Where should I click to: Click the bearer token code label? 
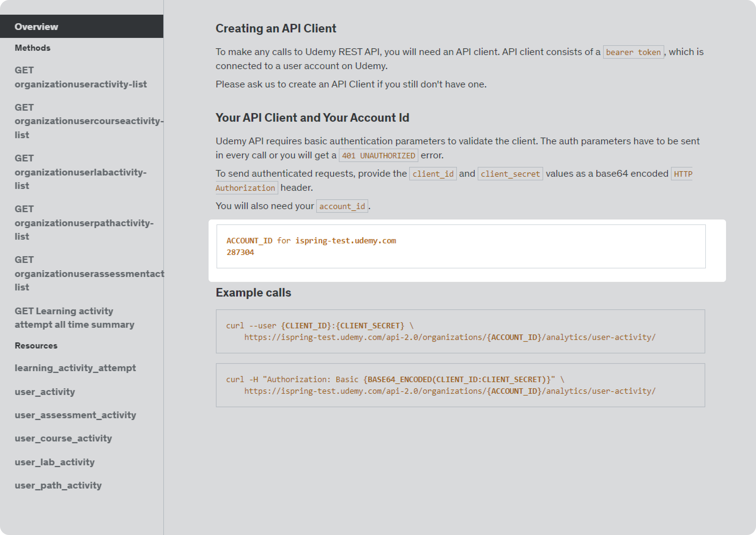pos(633,52)
